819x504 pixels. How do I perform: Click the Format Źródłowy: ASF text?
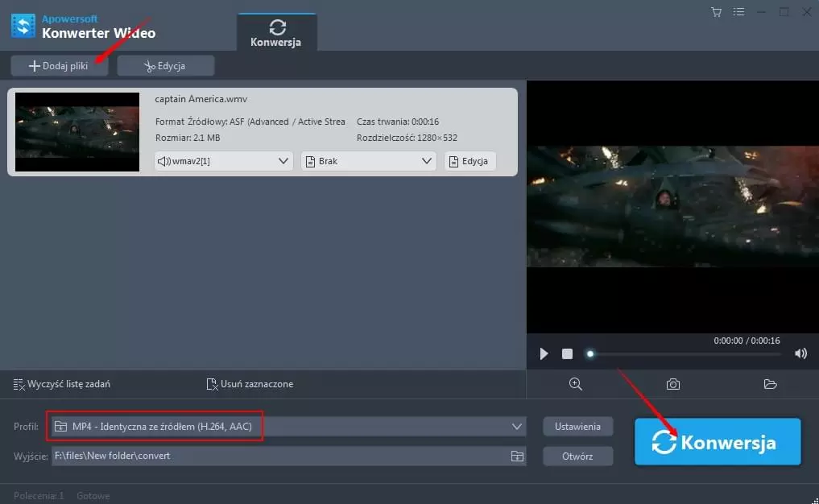(250, 122)
